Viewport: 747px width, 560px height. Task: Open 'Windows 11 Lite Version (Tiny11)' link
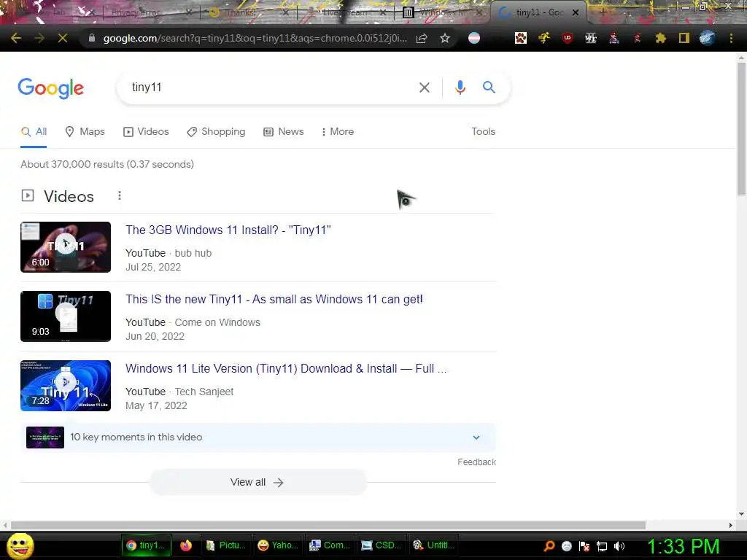(286, 369)
